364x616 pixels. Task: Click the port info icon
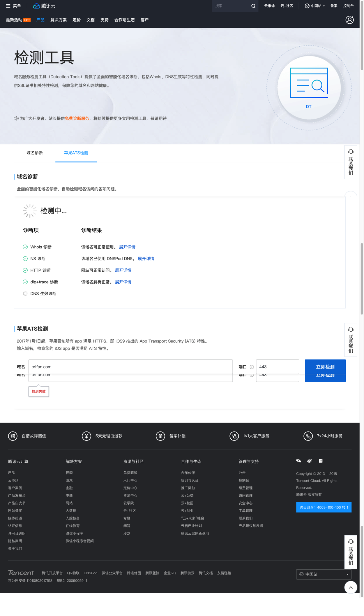pos(252,367)
